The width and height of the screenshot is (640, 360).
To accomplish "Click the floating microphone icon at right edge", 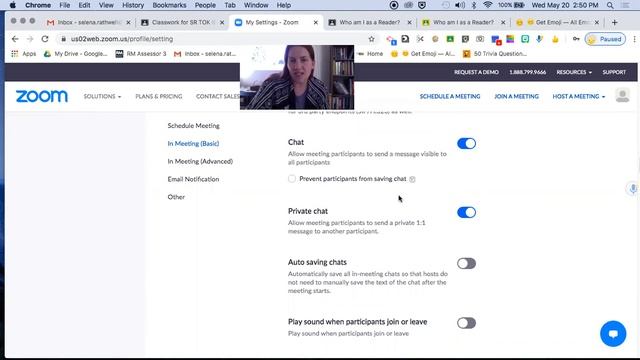I will (633, 189).
